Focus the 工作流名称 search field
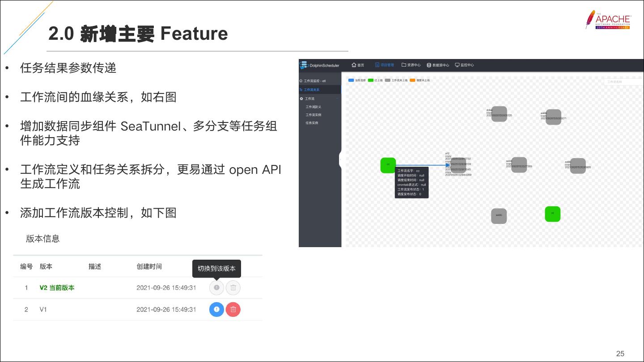The height and width of the screenshot is (362, 644). point(623,82)
